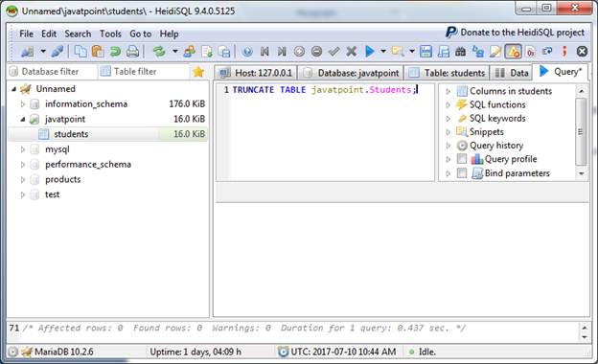
Task: Expand performance_schema database node
Action: coord(22,165)
